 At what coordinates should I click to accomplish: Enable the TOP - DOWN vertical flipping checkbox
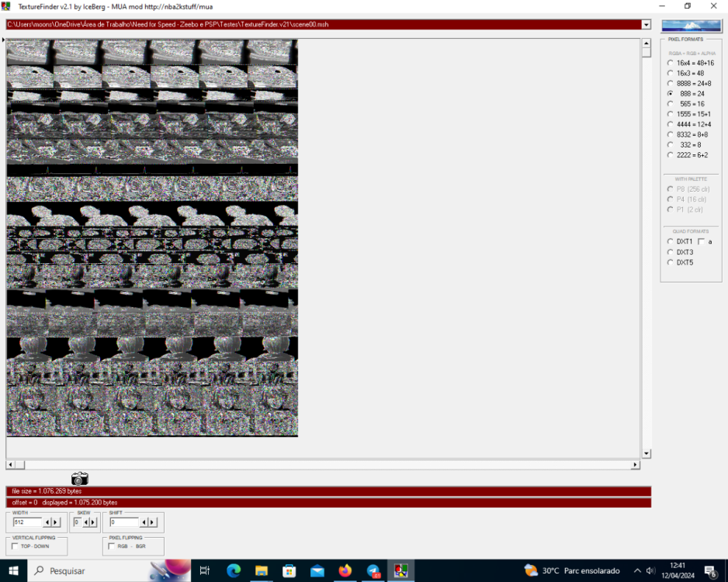[x=16, y=546]
